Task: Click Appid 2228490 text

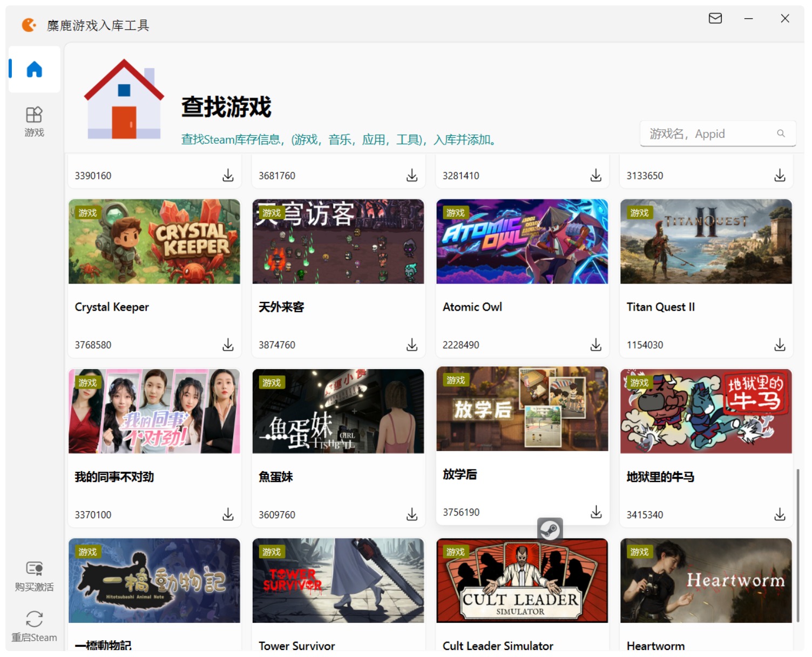Action: [461, 345]
